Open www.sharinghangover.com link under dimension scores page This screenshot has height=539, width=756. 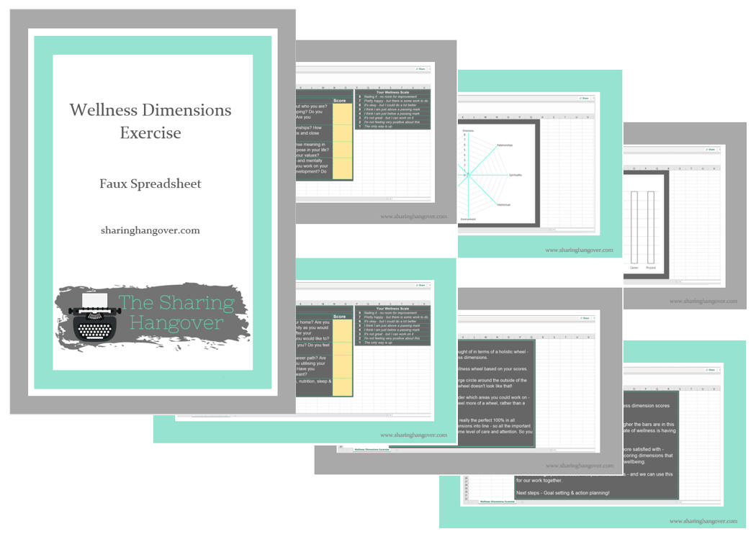(x=703, y=521)
